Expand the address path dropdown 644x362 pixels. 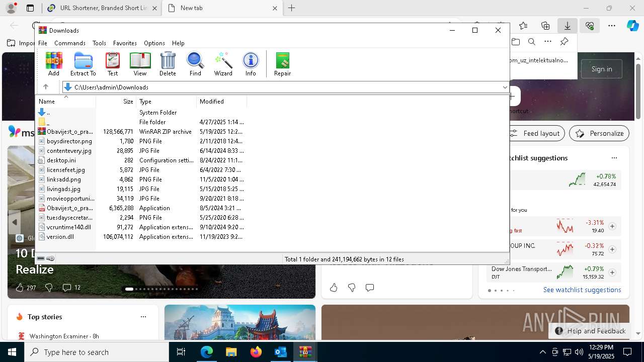505,87
